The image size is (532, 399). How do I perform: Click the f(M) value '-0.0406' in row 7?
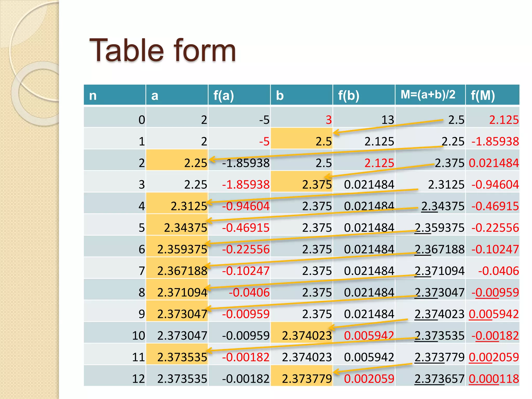click(x=498, y=271)
